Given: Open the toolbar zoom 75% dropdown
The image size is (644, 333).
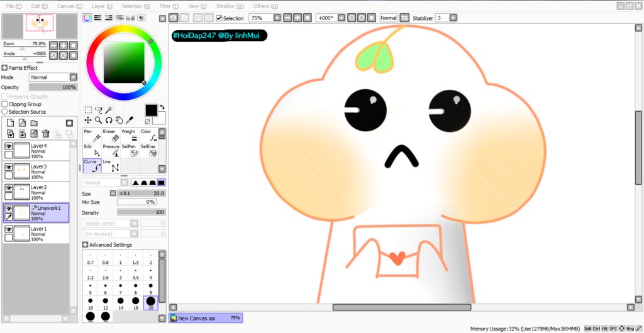Looking at the screenshot, I should (x=277, y=18).
